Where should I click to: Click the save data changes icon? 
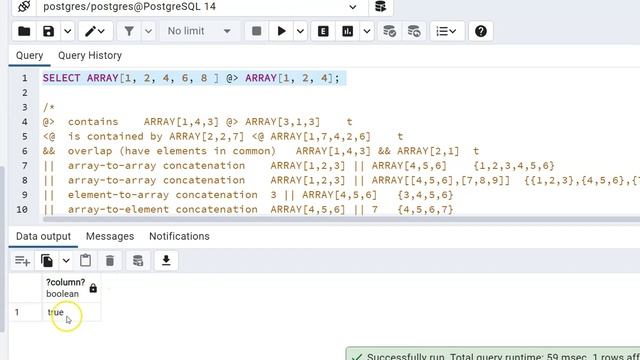(138, 260)
